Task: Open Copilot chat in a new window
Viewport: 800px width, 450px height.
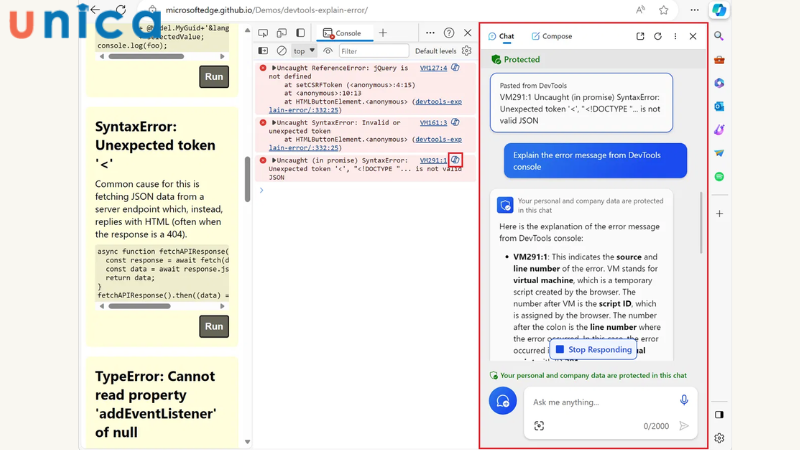Action: (x=640, y=36)
